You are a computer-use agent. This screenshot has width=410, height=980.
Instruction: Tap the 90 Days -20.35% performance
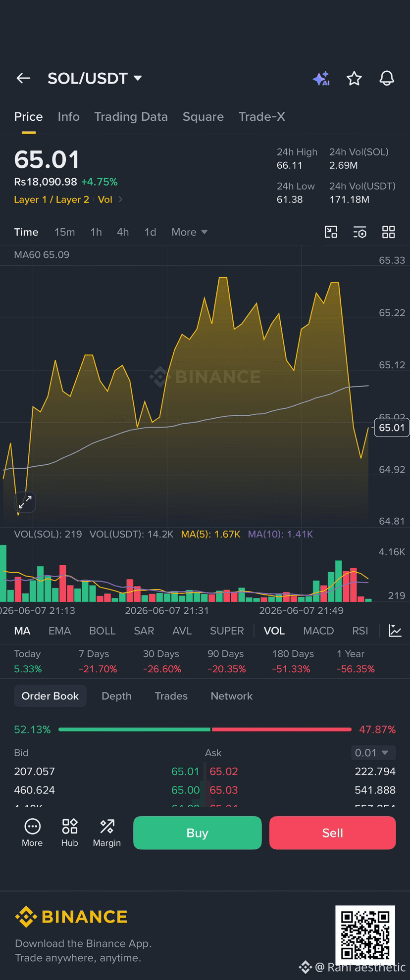tap(227, 662)
